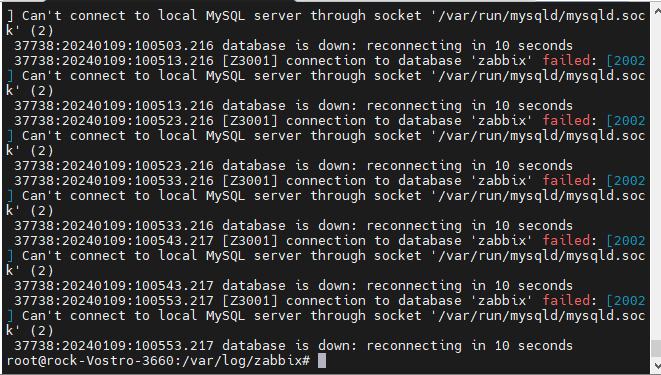Click the 100543.217 database is down line
The height and width of the screenshot is (375, 661).
[x=293, y=286]
